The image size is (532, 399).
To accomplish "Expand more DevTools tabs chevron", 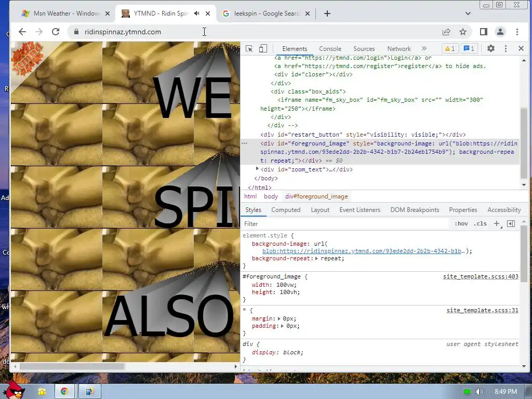I will pyautogui.click(x=424, y=48).
